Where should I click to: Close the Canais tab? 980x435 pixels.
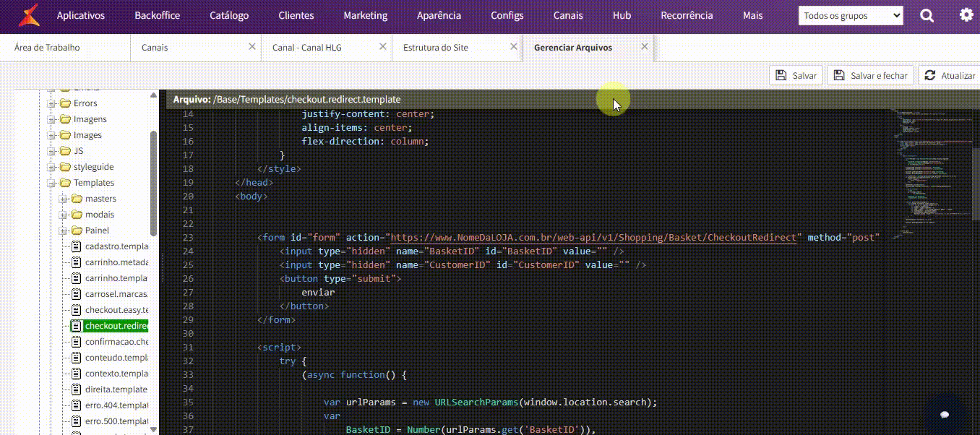(252, 46)
